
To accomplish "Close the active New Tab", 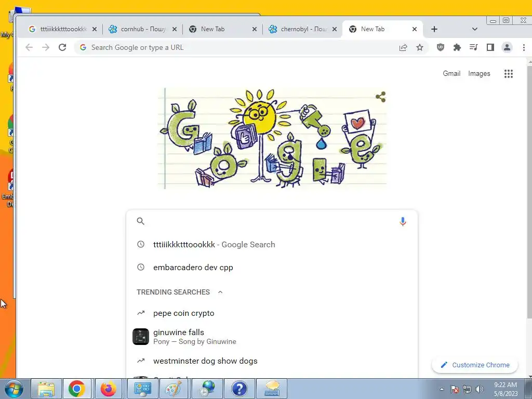I will (x=414, y=29).
